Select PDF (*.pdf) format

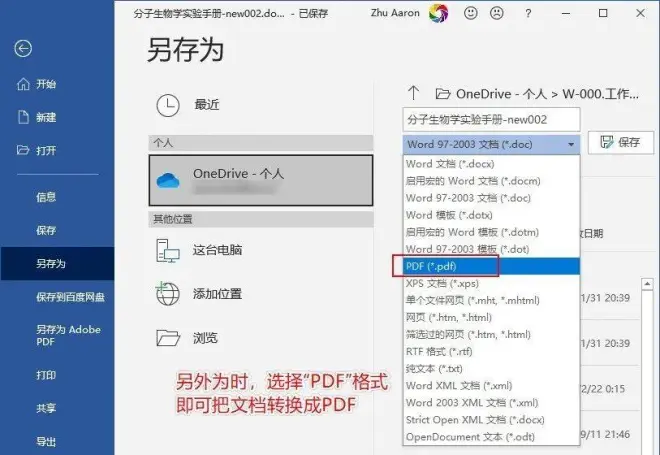(491, 266)
